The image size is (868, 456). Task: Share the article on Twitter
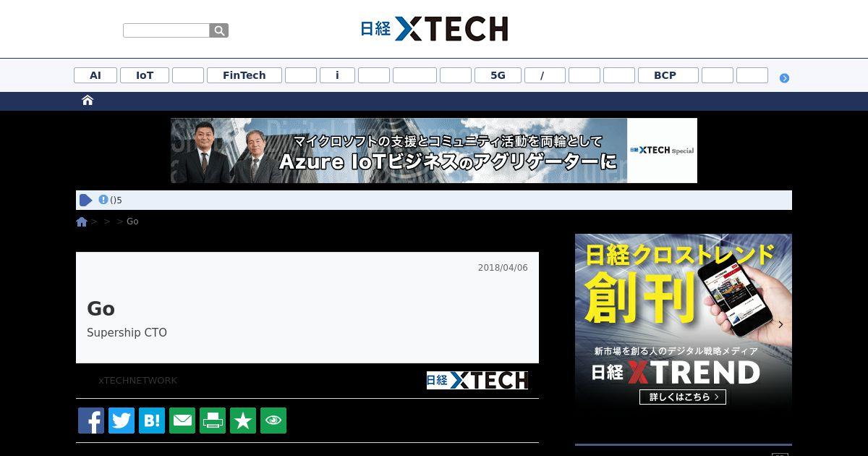point(122,421)
